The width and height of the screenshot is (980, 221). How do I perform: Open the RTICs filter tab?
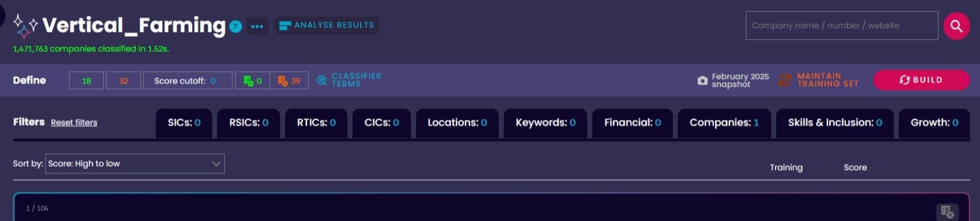tap(316, 123)
